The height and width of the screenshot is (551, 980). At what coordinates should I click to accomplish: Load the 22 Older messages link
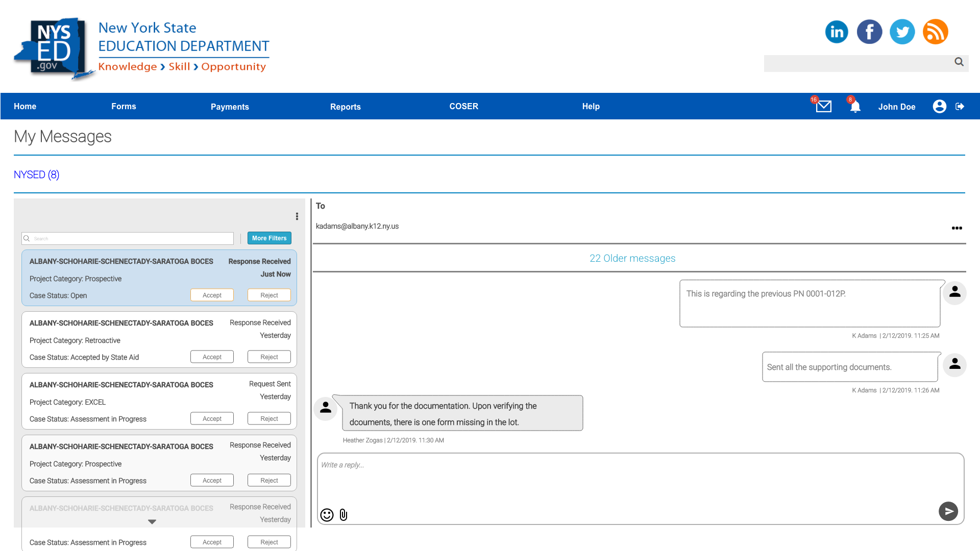tap(632, 258)
